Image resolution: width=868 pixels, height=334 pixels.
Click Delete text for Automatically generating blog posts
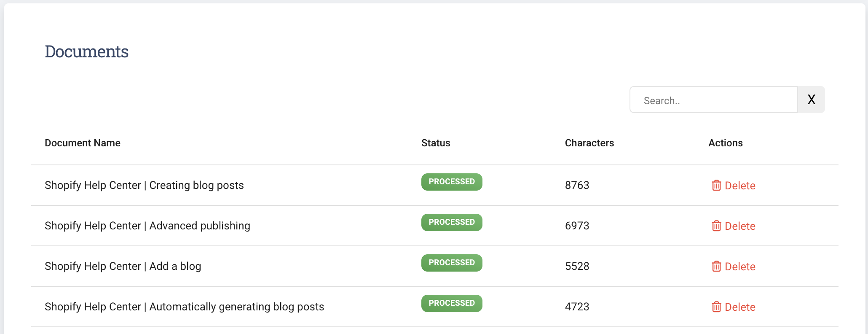point(740,307)
